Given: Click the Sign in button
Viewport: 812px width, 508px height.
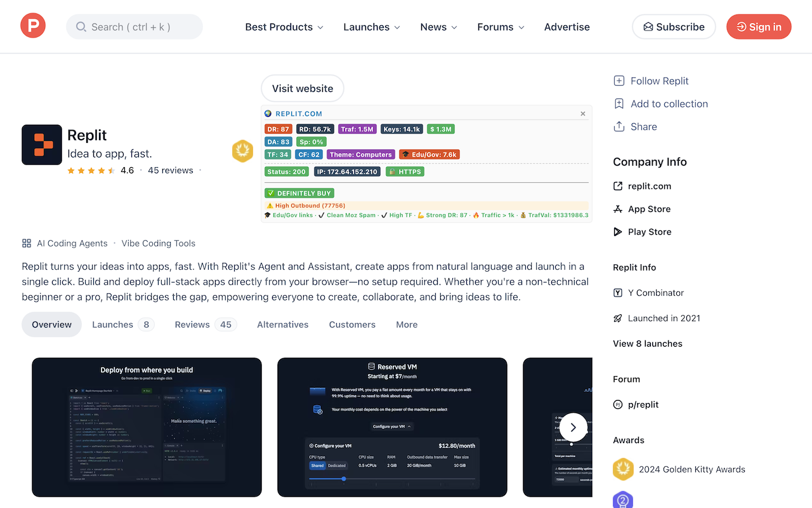Looking at the screenshot, I should [x=759, y=27].
